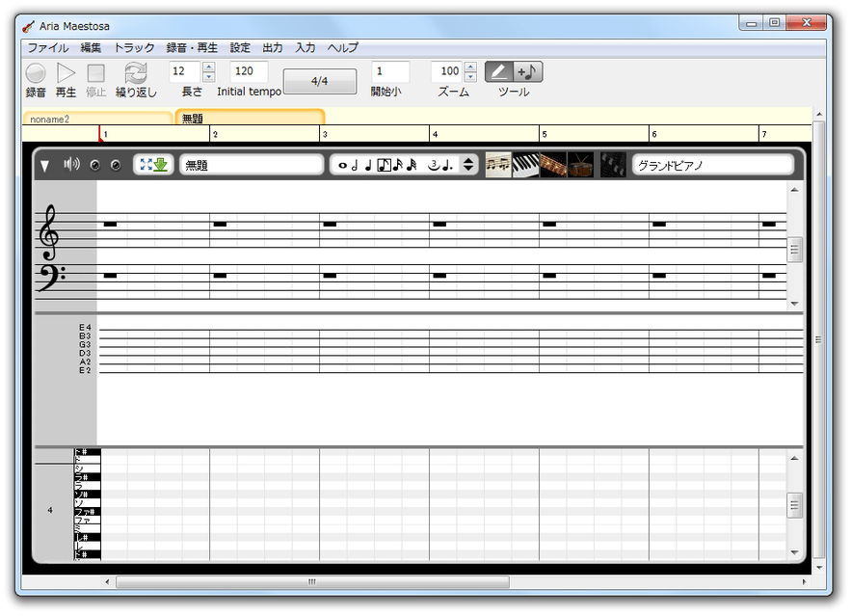The height and width of the screenshot is (616, 851).
Task: Select the pencil edit tool
Action: point(499,71)
